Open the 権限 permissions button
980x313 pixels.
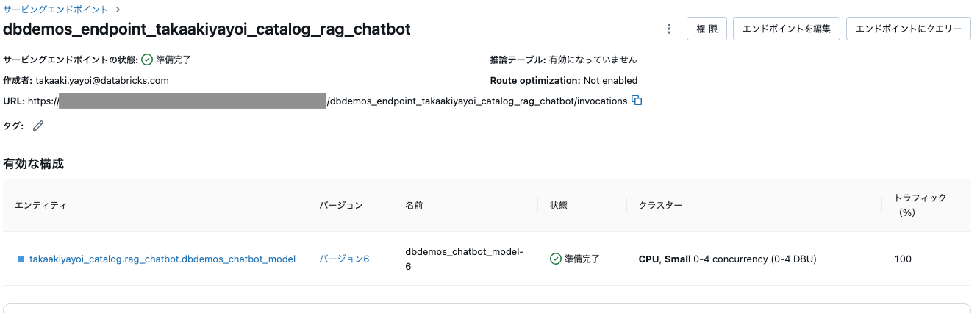[707, 29]
